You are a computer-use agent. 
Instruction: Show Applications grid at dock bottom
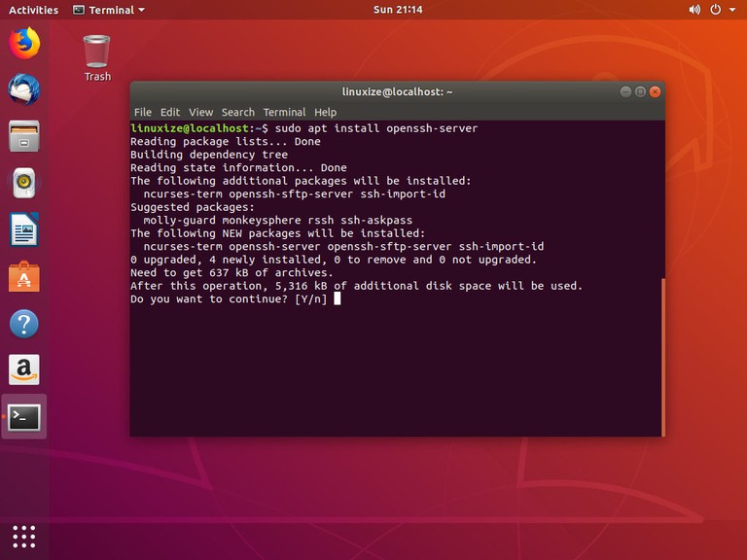tap(24, 536)
